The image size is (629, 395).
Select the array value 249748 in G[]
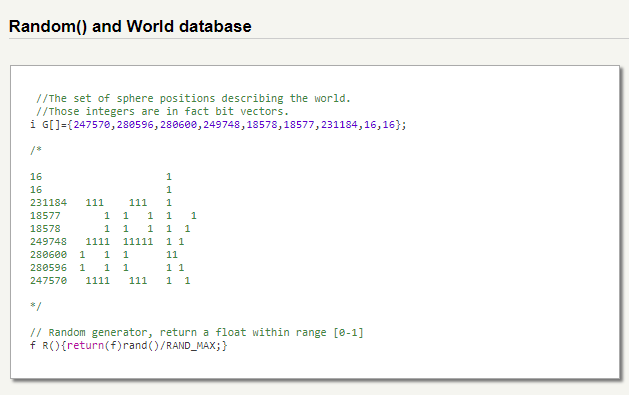221,125
